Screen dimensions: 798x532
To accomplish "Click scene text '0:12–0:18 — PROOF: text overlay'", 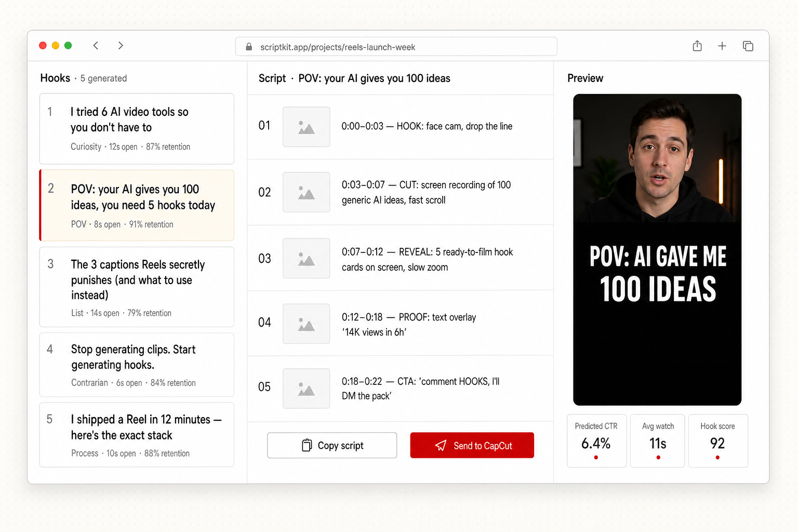I will (x=409, y=325).
